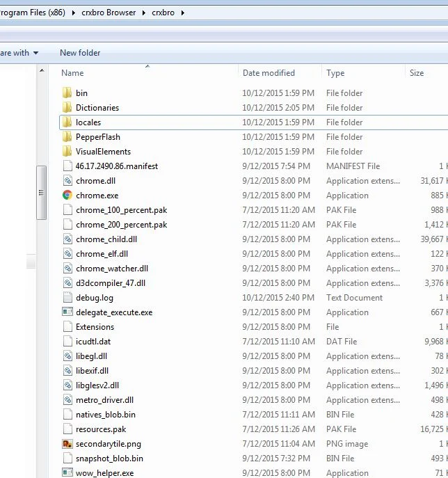
Task: Select the snapshot_blob.bin file name
Action: tap(109, 459)
